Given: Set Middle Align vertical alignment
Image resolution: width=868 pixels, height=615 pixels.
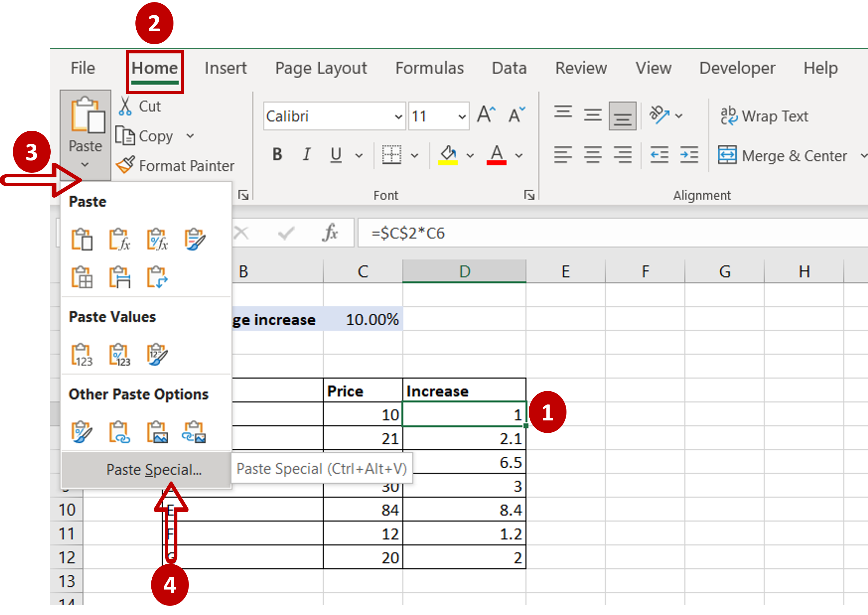Looking at the screenshot, I should 593,115.
